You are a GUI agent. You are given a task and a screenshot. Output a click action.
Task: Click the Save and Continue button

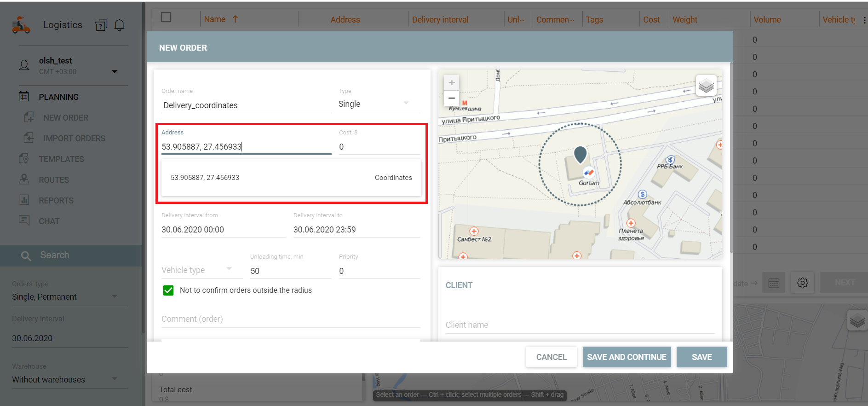click(x=627, y=357)
